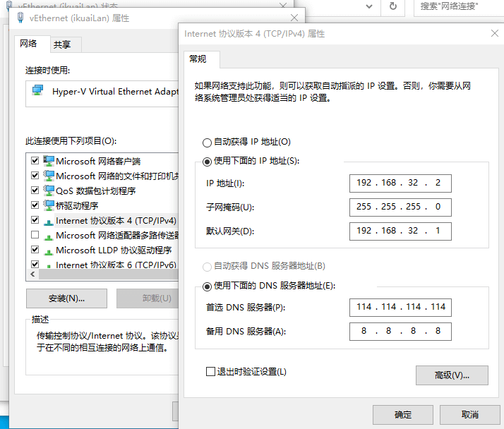This screenshot has width=504, height=429.
Task: Select the Microsoft LLDP 协议驱动程序 row
Action: [114, 250]
